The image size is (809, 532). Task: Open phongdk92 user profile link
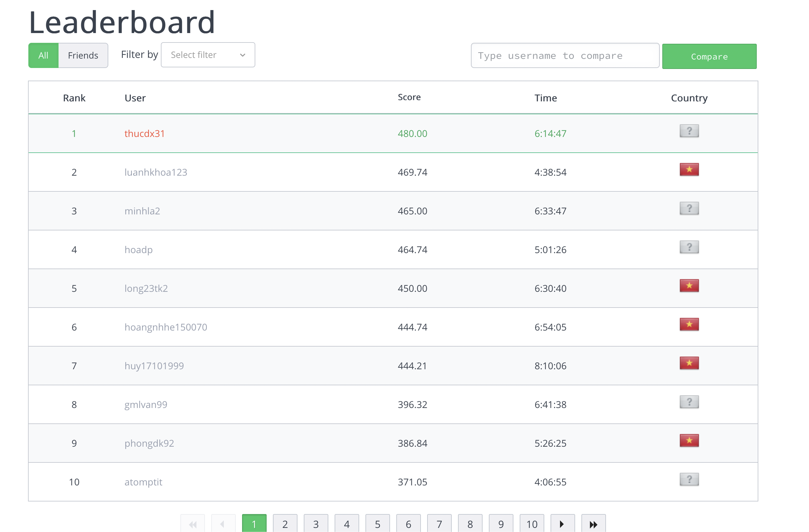point(149,443)
